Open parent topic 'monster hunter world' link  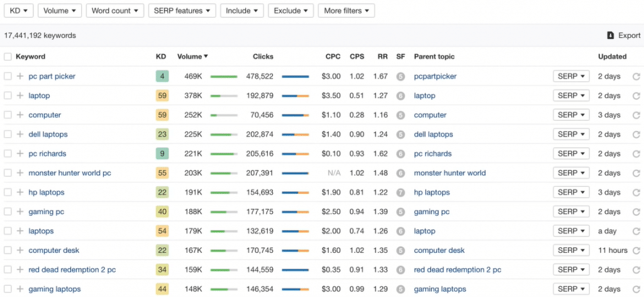tap(450, 173)
